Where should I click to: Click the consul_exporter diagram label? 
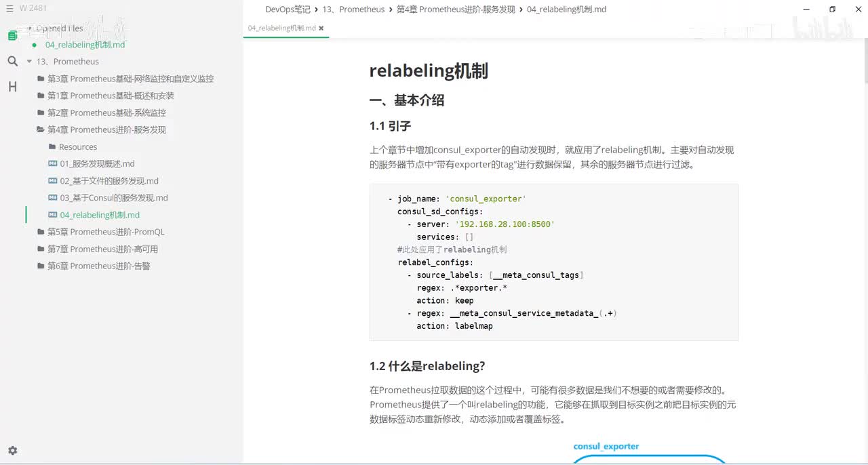tap(606, 446)
